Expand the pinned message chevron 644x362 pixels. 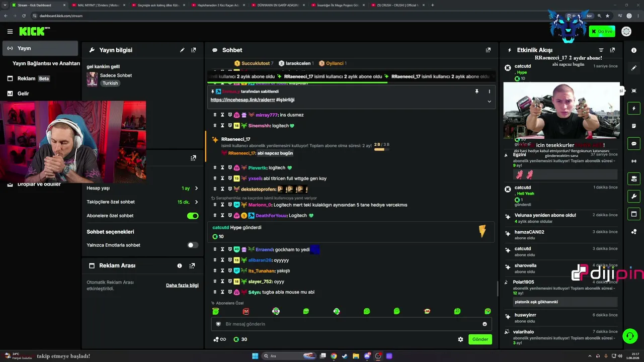click(x=489, y=101)
